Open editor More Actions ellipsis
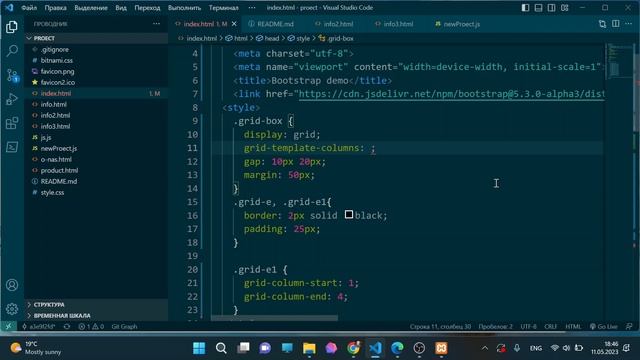Viewport: 640px width, 360px height. [x=629, y=24]
